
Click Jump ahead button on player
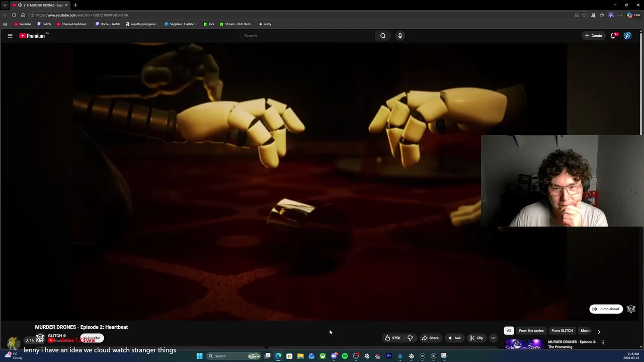point(606,309)
